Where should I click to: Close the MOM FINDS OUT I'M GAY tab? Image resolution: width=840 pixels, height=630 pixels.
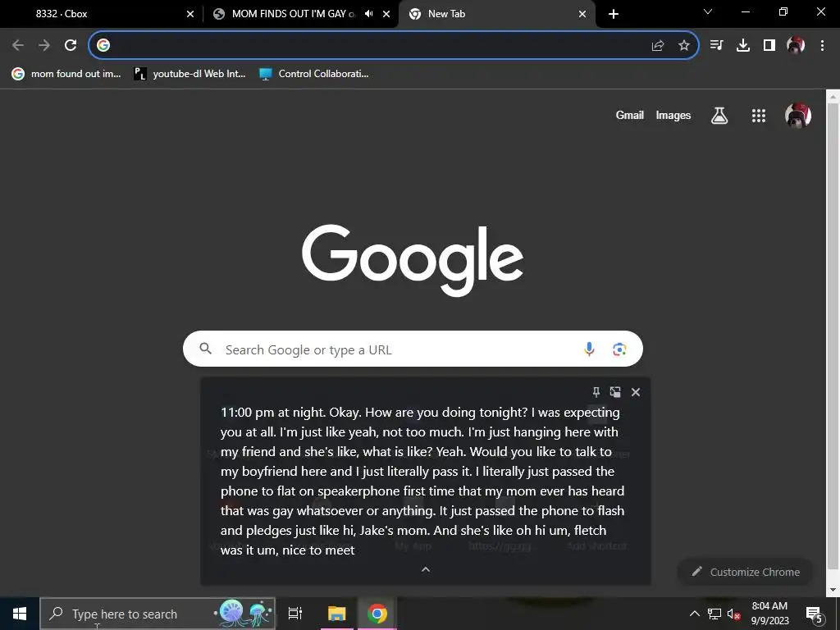click(386, 15)
